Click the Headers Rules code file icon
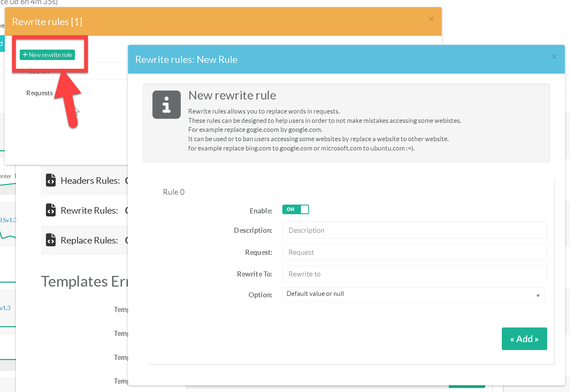Screen dimensions: 570x392 [51, 180]
